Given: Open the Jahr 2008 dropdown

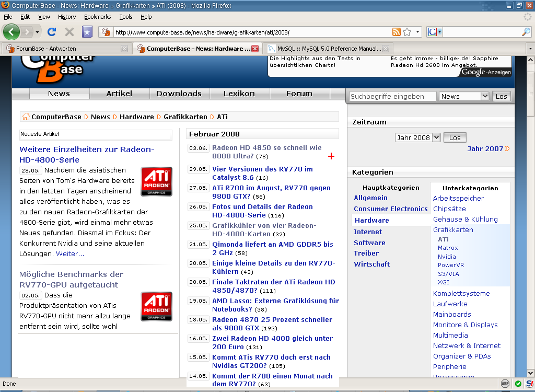Looking at the screenshot, I should (417, 137).
